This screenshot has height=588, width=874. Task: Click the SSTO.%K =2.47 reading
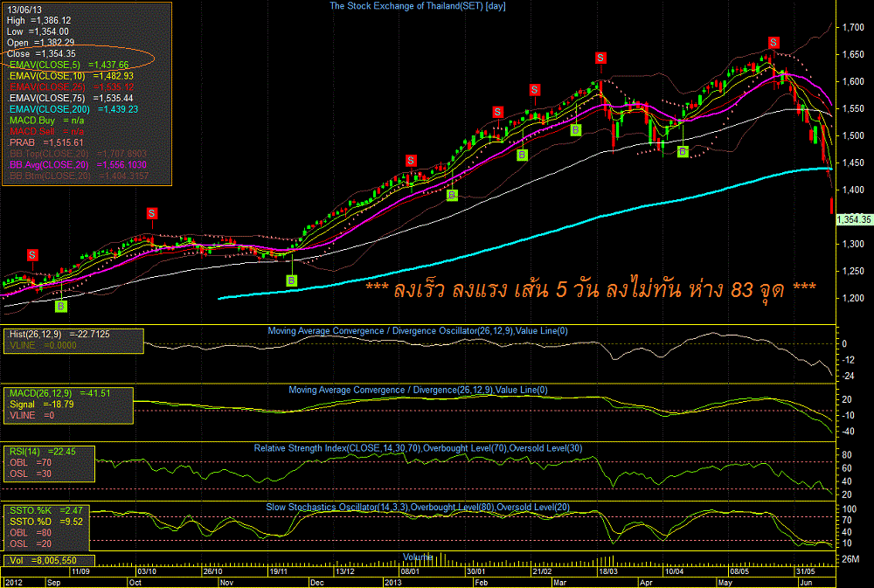coord(45,511)
